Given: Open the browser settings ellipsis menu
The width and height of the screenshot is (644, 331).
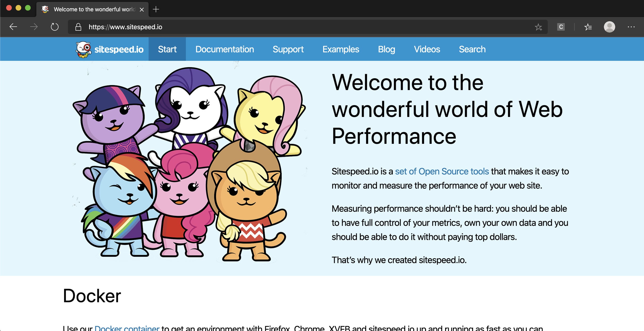Looking at the screenshot, I should tap(631, 27).
